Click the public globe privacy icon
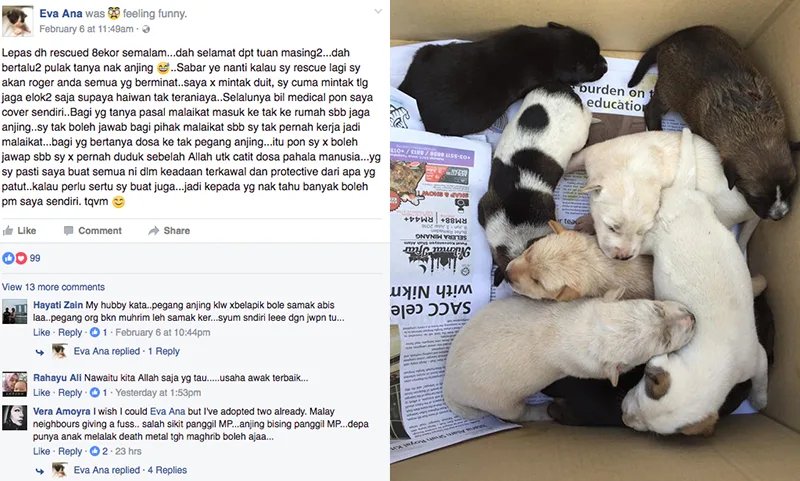The image size is (800, 481). tap(146, 29)
